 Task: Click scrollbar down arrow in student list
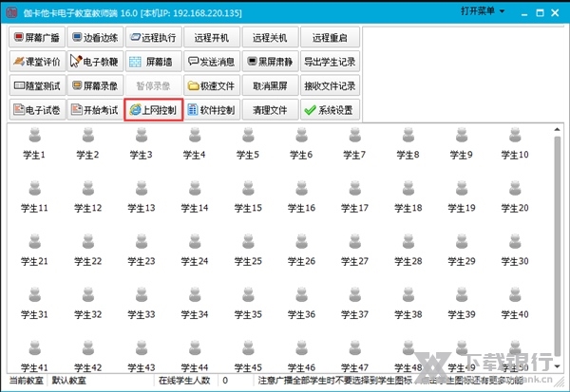point(557,367)
